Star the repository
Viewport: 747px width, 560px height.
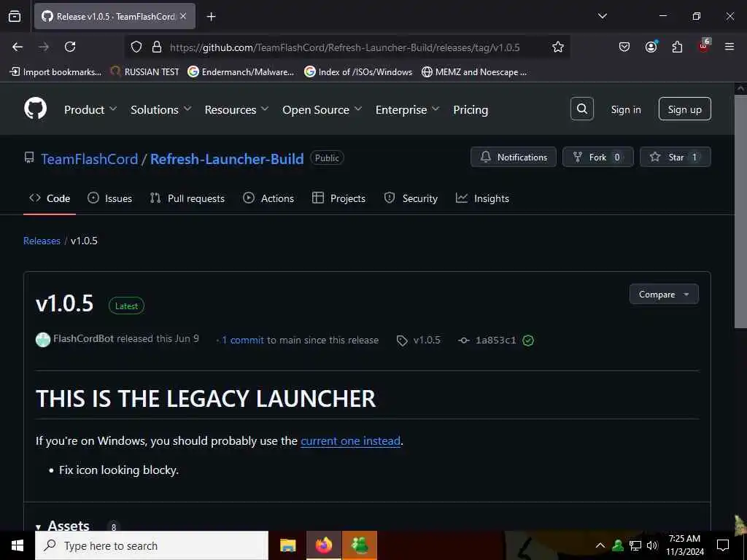(x=675, y=157)
